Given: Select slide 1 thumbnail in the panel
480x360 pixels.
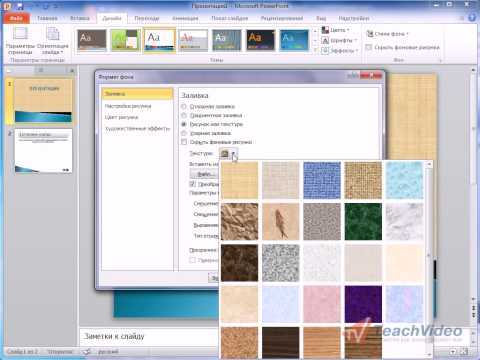Looking at the screenshot, I should point(43,101).
